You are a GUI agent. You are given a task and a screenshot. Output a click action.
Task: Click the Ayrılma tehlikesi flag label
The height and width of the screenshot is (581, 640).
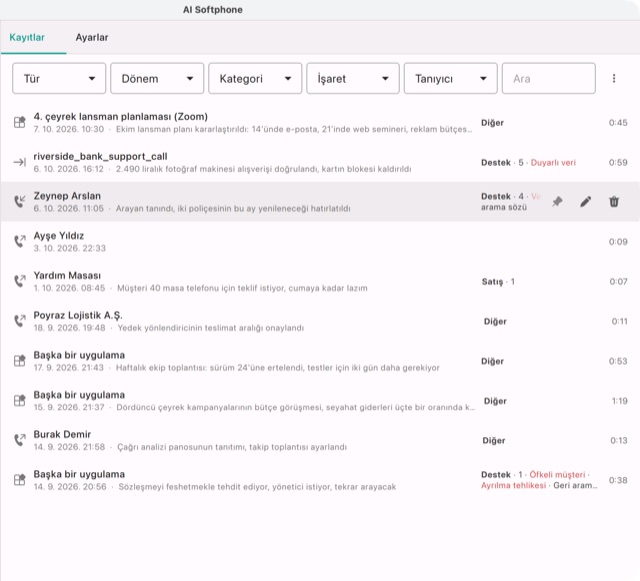point(513,485)
